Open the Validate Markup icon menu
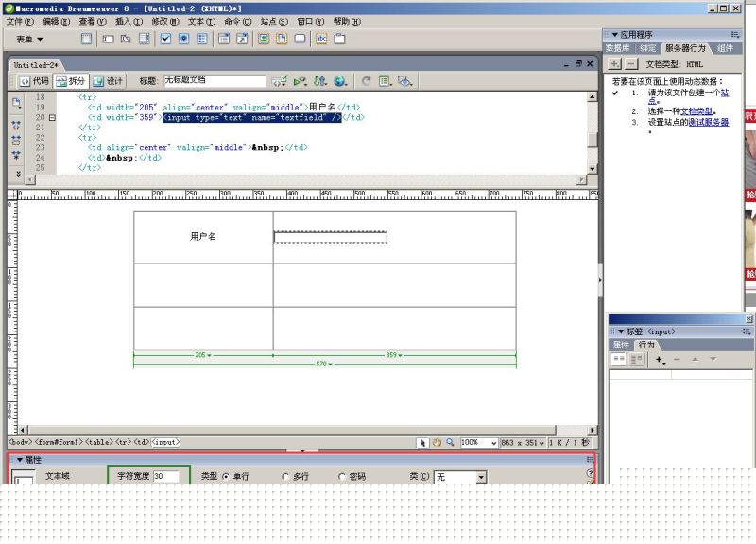This screenshot has height=544, width=756. [279, 81]
